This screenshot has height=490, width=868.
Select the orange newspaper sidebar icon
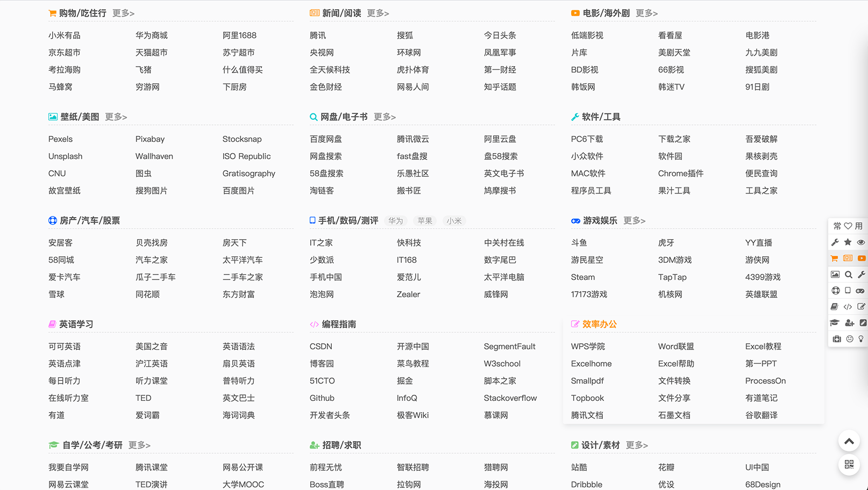coord(848,258)
